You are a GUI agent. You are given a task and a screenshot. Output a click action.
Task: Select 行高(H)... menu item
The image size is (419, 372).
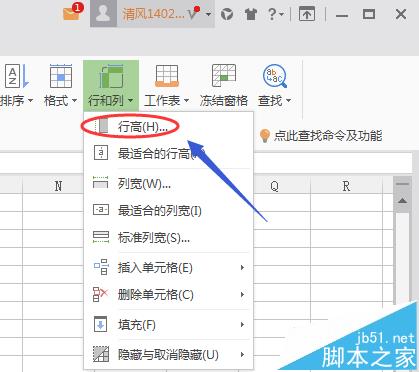[168, 127]
